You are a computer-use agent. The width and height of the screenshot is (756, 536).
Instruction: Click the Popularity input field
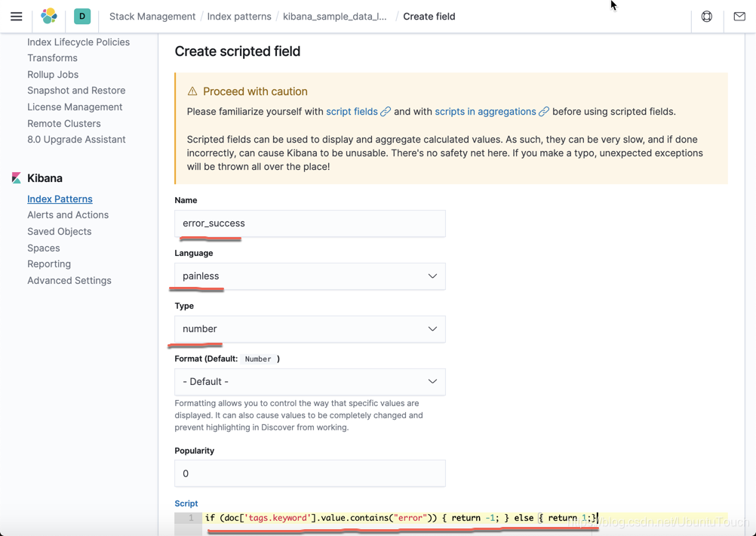click(x=310, y=473)
